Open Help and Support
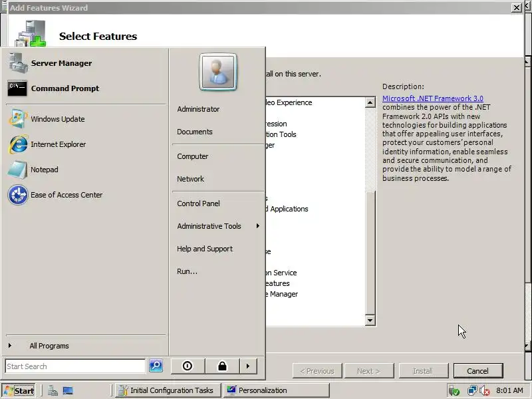The image size is (532, 399). point(205,249)
